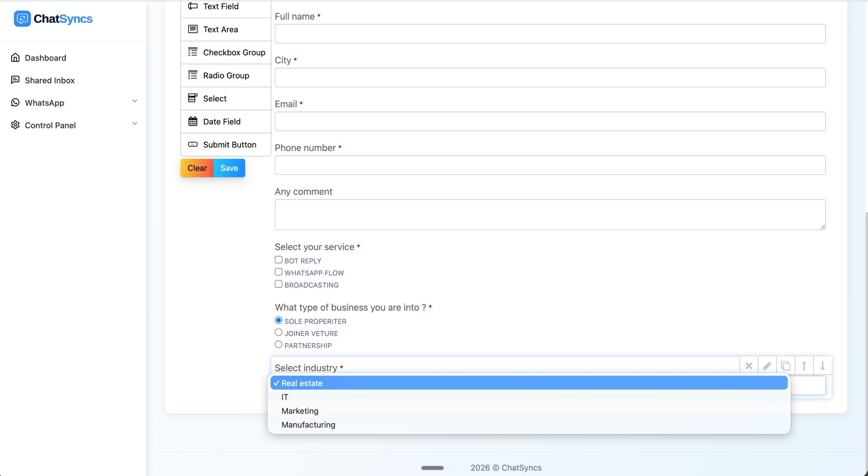Add a Checkbox Group component
Viewport: 868px width, 476px height.
226,53
